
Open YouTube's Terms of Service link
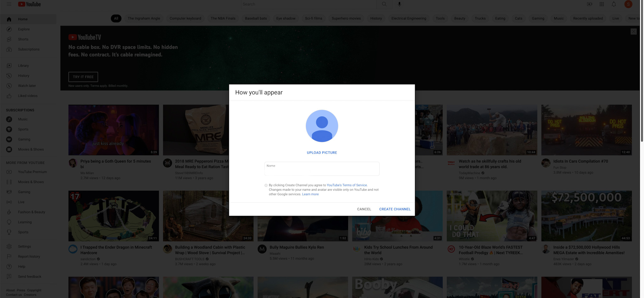click(347, 185)
